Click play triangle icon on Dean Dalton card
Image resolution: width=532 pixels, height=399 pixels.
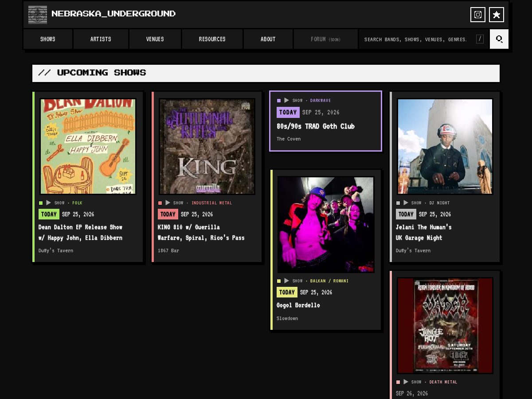[49, 203]
